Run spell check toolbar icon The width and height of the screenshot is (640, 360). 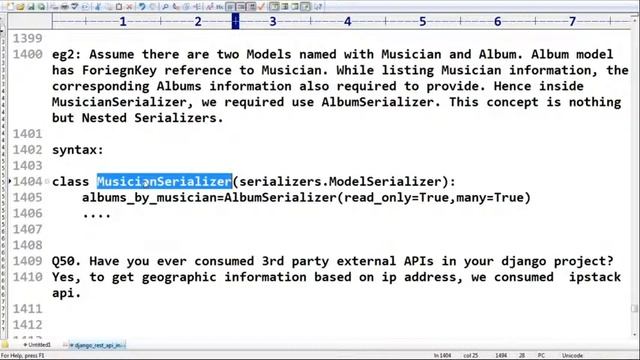click(74, 7)
